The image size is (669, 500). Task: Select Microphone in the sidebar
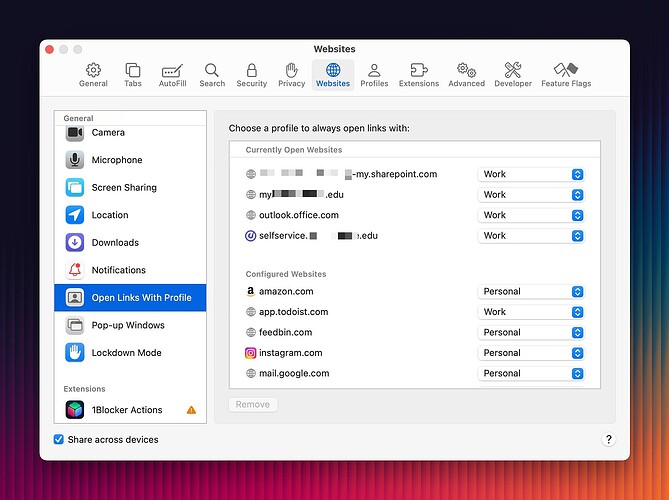117,160
